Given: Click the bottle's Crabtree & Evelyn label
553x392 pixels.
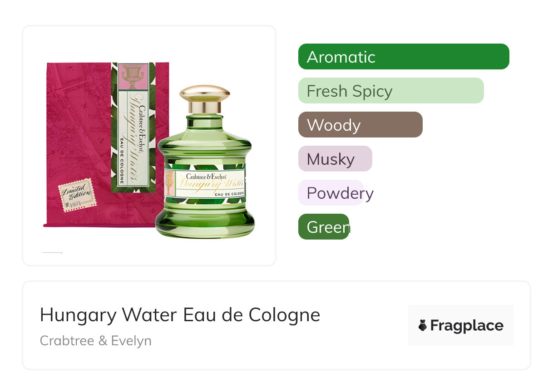Looking at the screenshot, I should click(x=205, y=182).
